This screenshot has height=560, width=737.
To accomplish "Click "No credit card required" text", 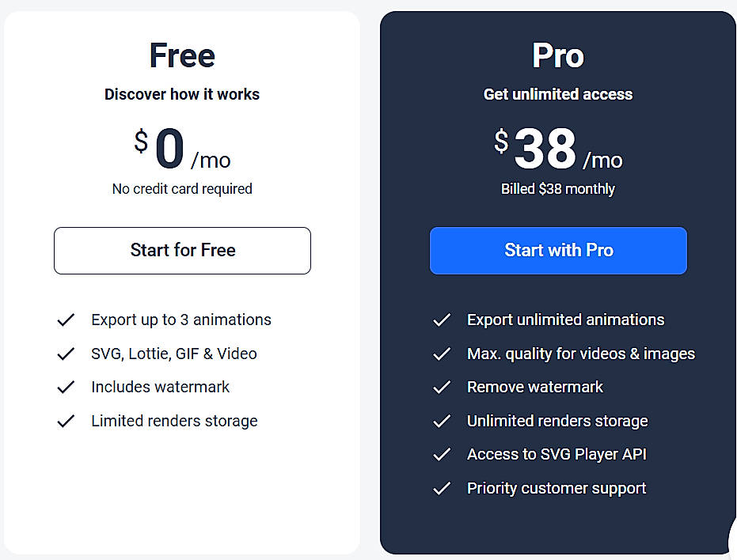I will coord(182,188).
